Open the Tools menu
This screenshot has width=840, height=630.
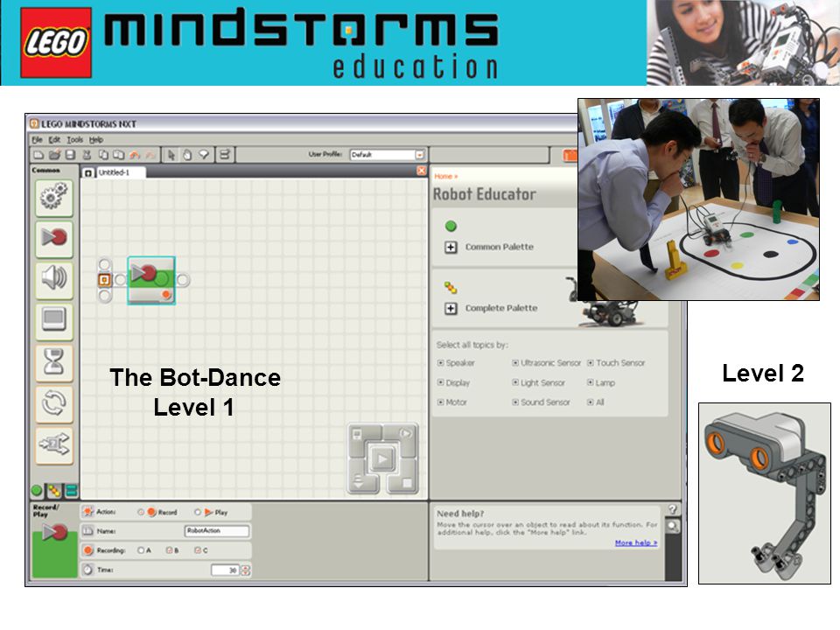pos(75,140)
